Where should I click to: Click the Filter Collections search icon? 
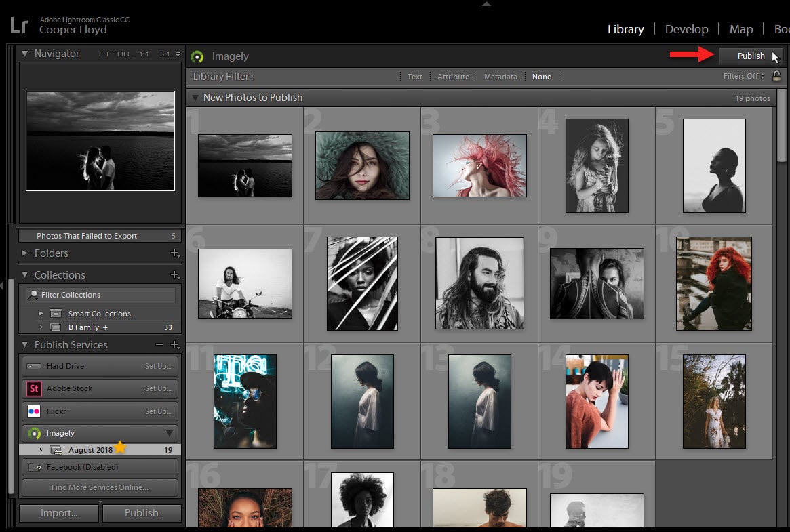tap(33, 294)
